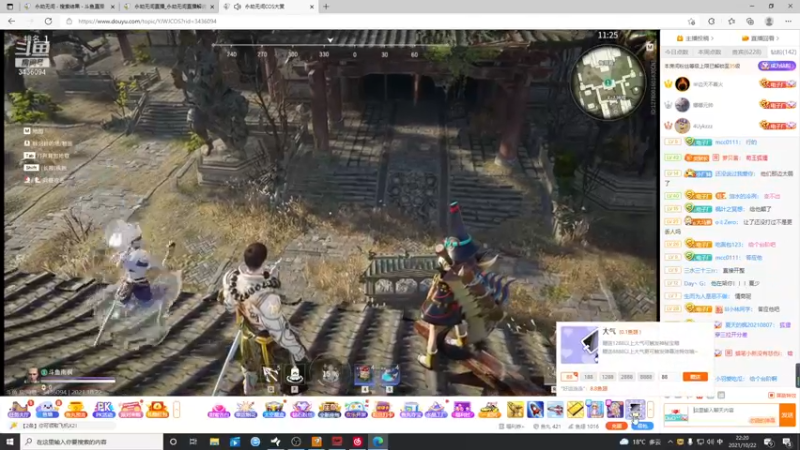This screenshot has width=800, height=450.
Task: Select the airplane gift
Action: [x=555, y=409]
